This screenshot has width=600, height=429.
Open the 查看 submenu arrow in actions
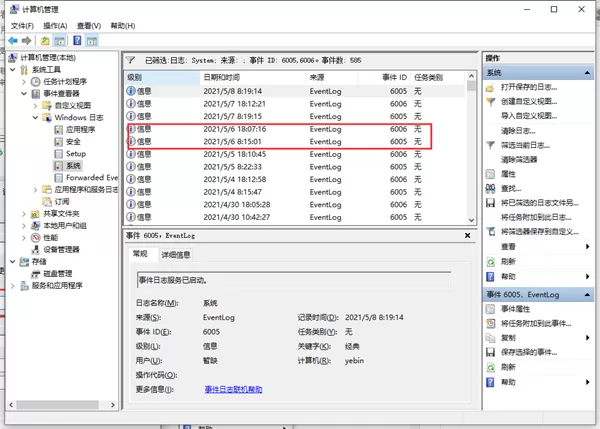pos(587,246)
